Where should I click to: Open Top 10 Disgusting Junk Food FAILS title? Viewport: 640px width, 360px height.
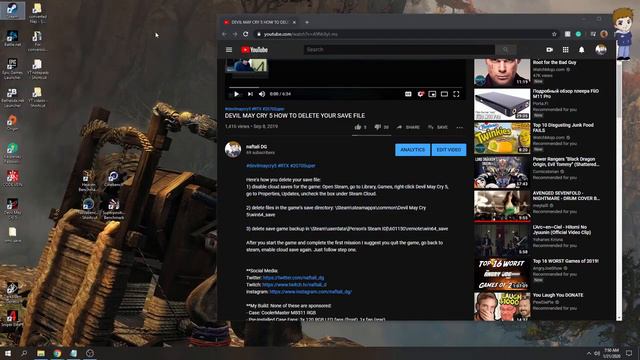tap(563, 127)
